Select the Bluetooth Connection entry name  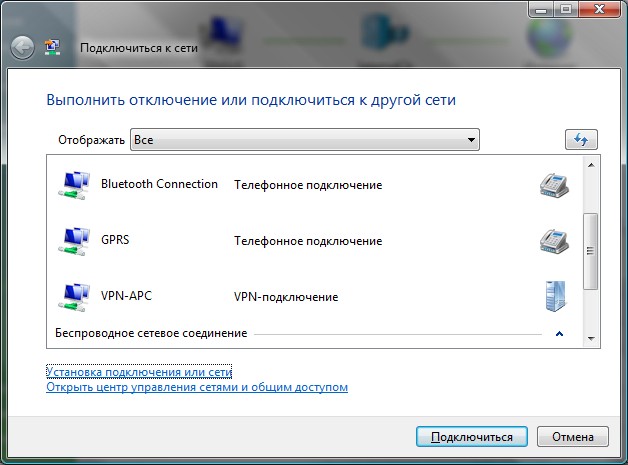coord(159,184)
